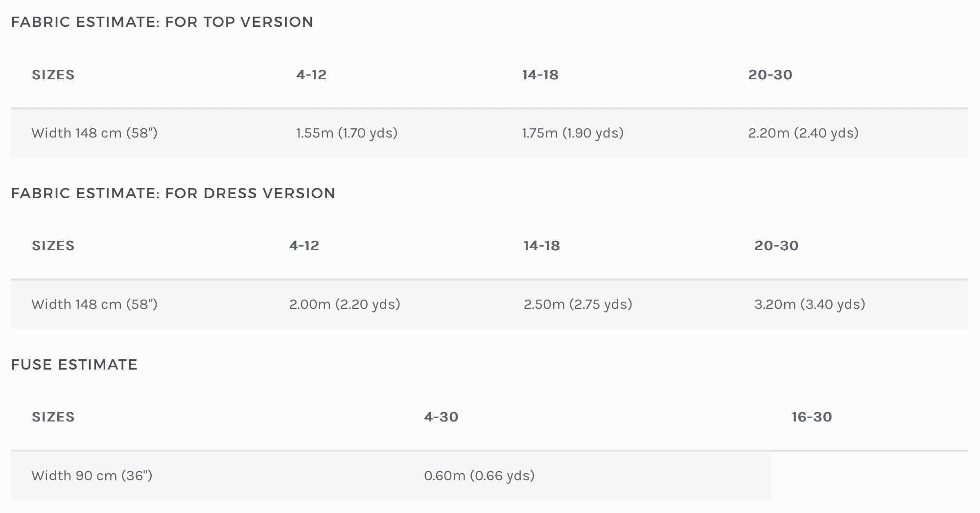The height and width of the screenshot is (513, 980).
Task: Select the 4-30 size header in fuse table
Action: 441,417
